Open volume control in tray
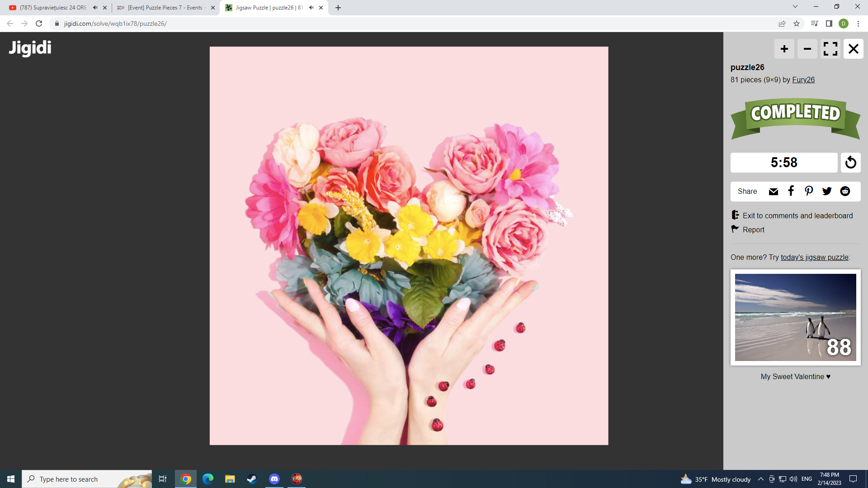Screen dimensions: 868x488 793,479
